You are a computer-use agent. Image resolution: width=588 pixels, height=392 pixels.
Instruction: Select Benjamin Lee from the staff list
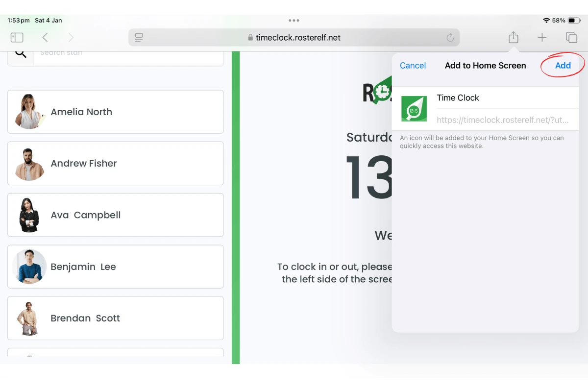click(x=116, y=267)
